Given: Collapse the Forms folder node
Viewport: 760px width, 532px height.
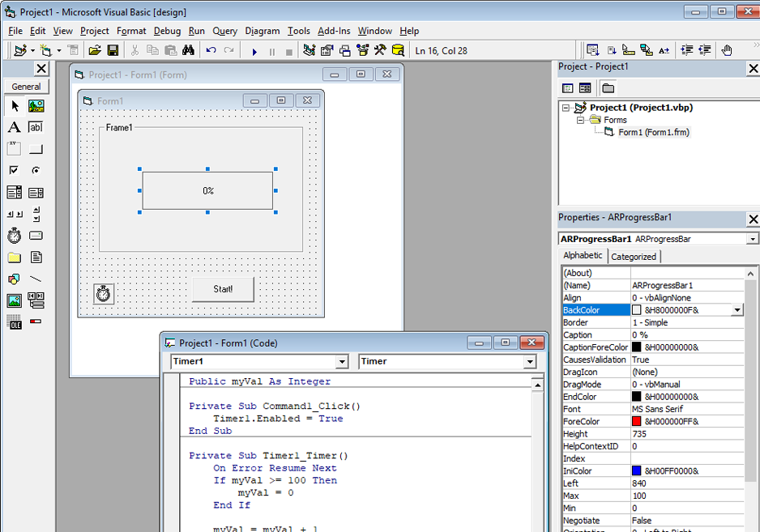Looking at the screenshot, I should click(x=580, y=120).
